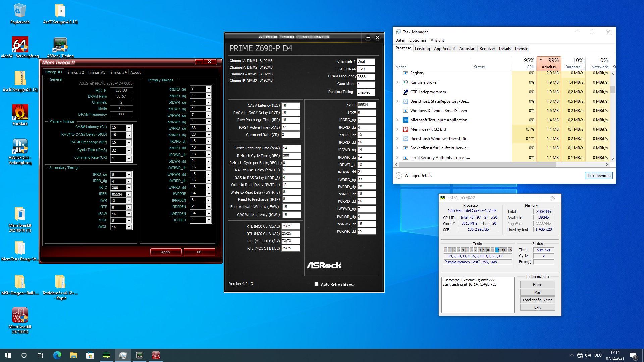Click Task Manager horizontal scrollbar thumb
The height and width of the screenshot is (362, 644).
(477, 165)
